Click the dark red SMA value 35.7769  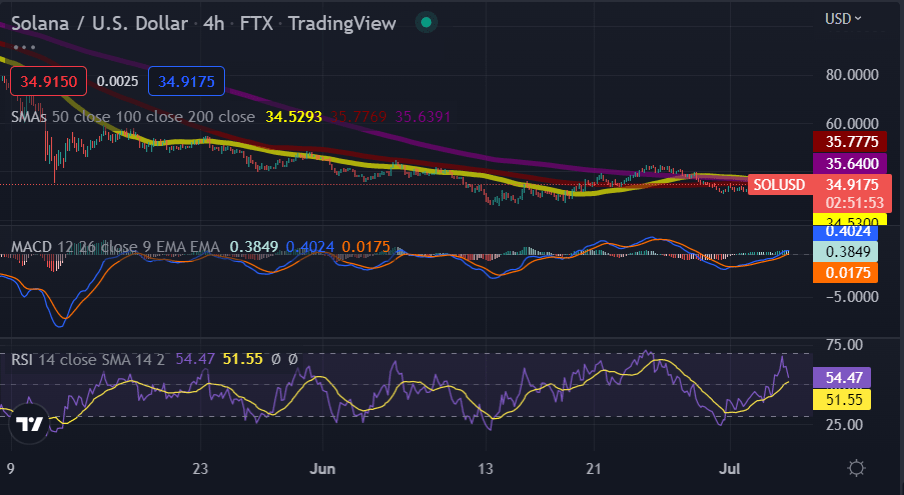coord(359,116)
